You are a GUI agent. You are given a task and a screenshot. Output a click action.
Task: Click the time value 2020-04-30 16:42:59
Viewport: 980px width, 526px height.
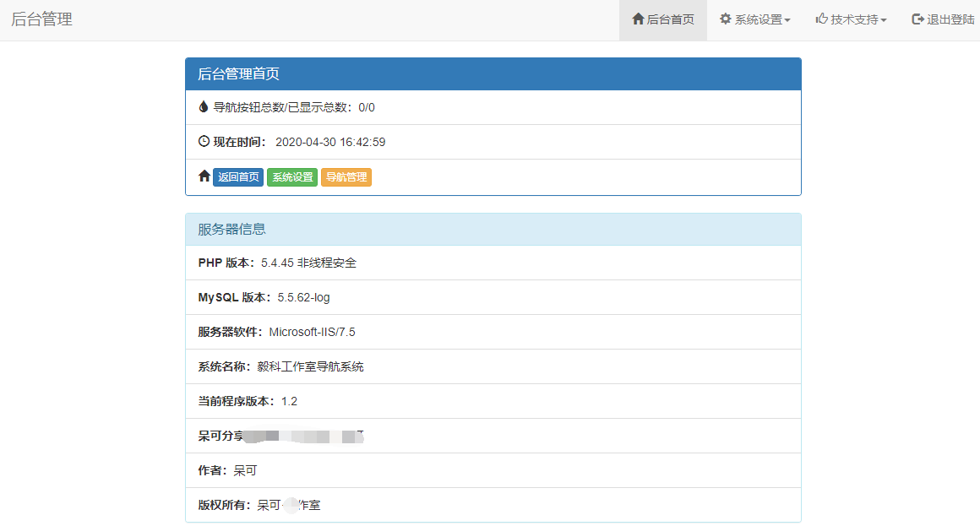(330, 143)
